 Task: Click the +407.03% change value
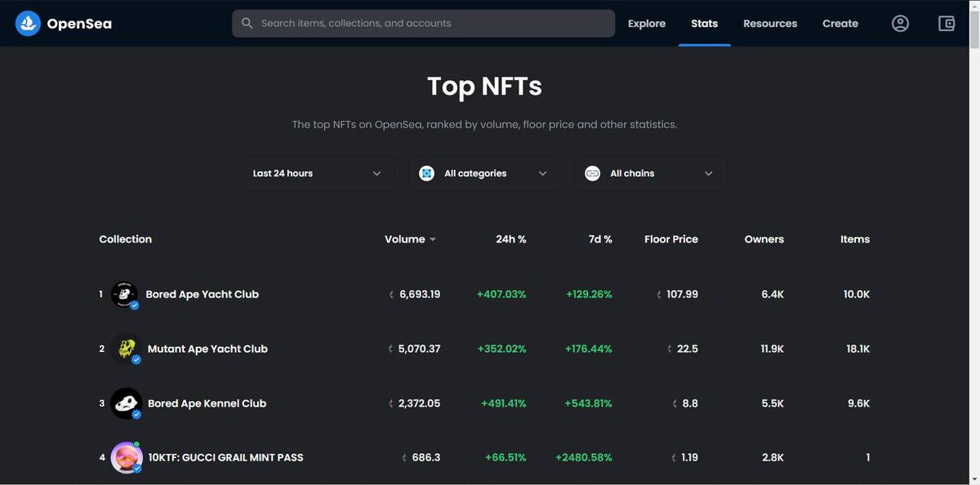pyautogui.click(x=501, y=294)
